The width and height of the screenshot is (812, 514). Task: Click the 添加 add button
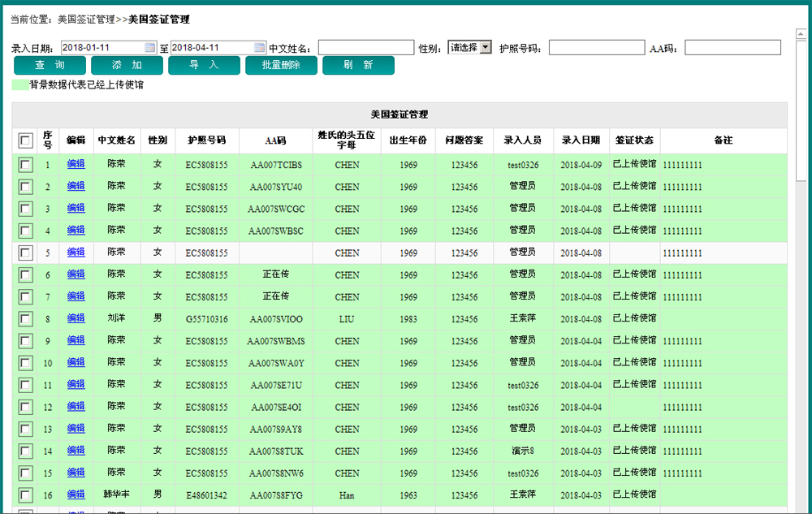click(127, 66)
